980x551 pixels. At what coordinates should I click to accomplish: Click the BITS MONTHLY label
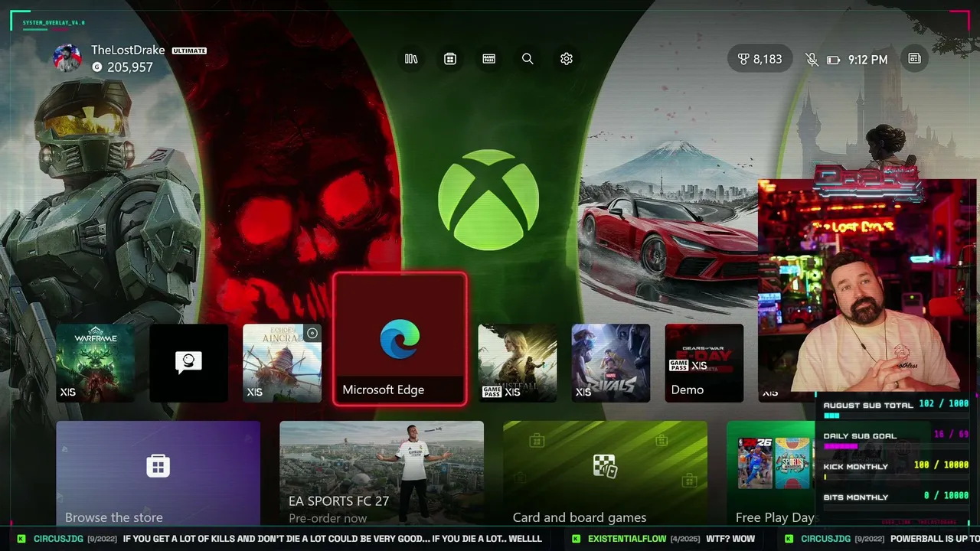pyautogui.click(x=856, y=497)
